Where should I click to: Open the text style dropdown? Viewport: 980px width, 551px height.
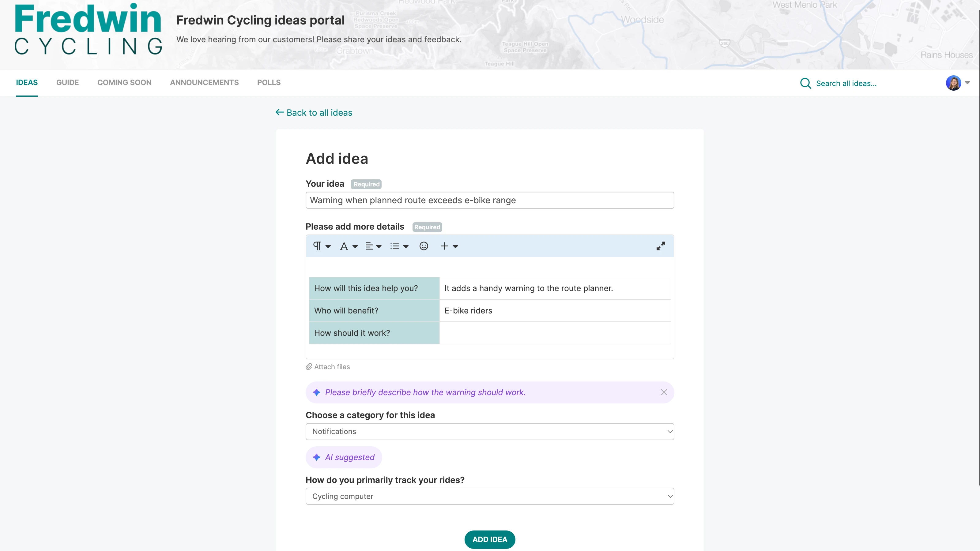click(349, 246)
